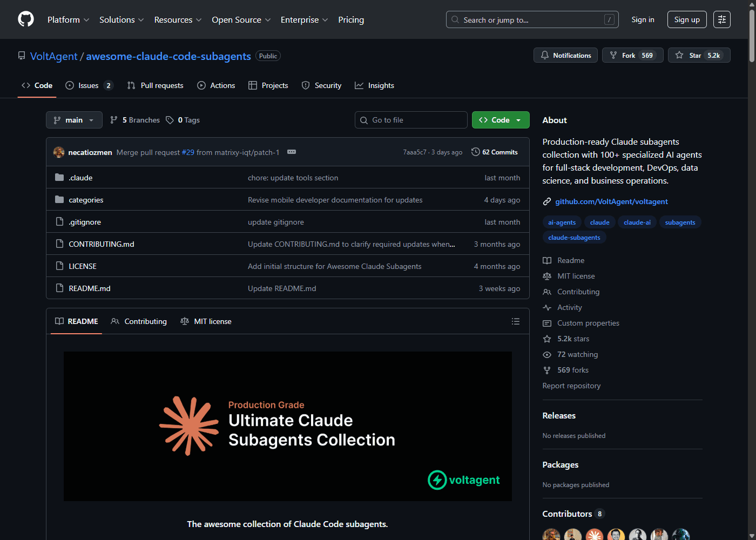Screen dimensions: 756x540
Task: Click the CONTRIBUTING.md file icon
Action: (59, 244)
